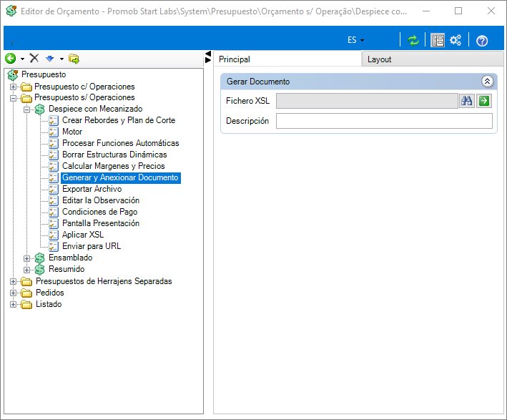Click the Condiciones de Pago operation icon
The height and width of the screenshot is (420, 507).
pyautogui.click(x=54, y=213)
